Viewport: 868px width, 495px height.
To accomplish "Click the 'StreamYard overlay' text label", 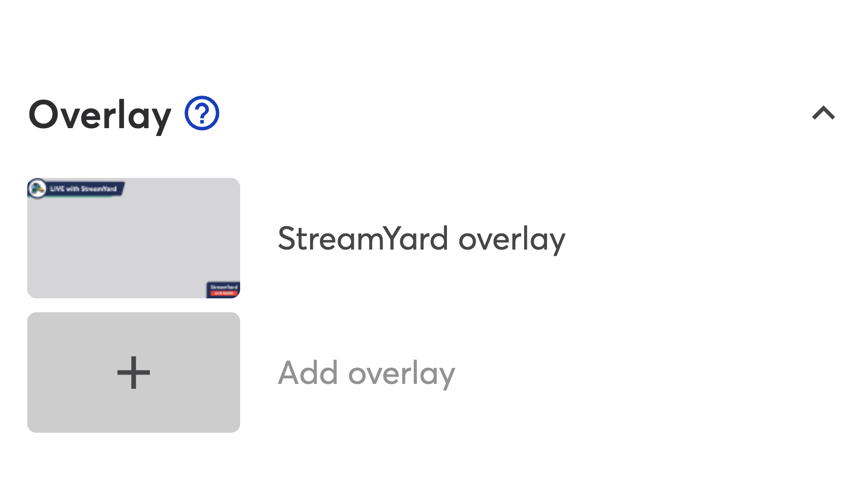I will pos(422,239).
